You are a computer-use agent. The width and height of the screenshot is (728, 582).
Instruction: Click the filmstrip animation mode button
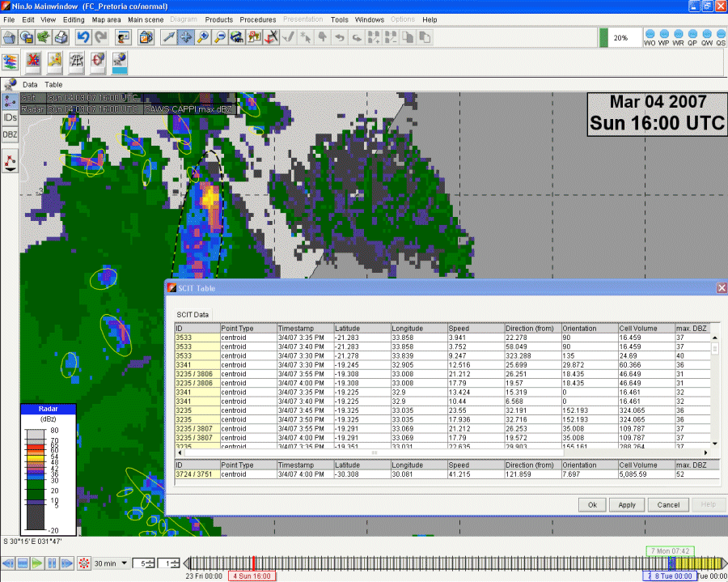(x=23, y=563)
